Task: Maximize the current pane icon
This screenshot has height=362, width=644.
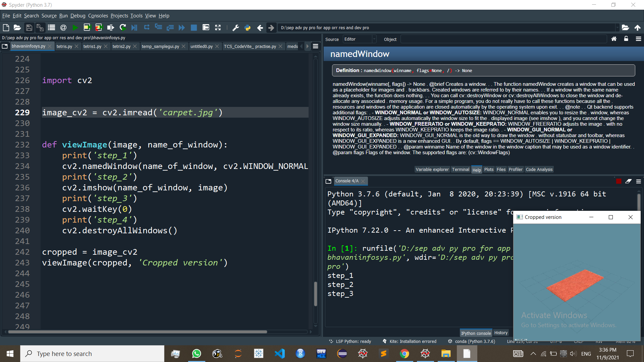Action: click(x=206, y=27)
